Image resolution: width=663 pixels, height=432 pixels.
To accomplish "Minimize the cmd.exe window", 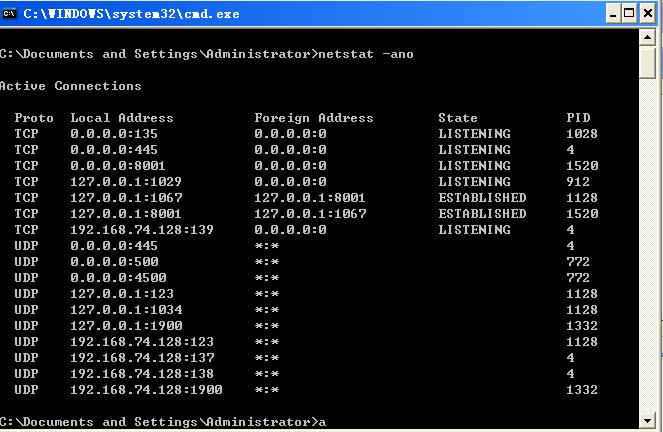I will [x=612, y=14].
